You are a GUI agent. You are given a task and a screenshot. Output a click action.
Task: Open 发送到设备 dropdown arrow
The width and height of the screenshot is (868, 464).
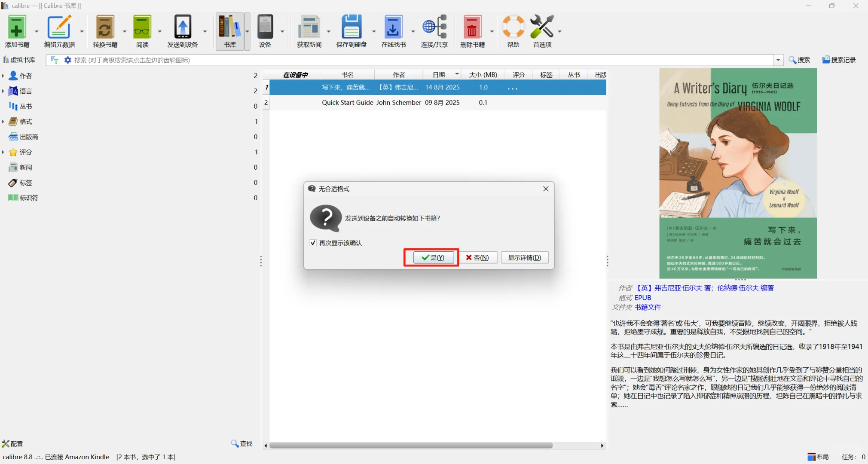205,31
